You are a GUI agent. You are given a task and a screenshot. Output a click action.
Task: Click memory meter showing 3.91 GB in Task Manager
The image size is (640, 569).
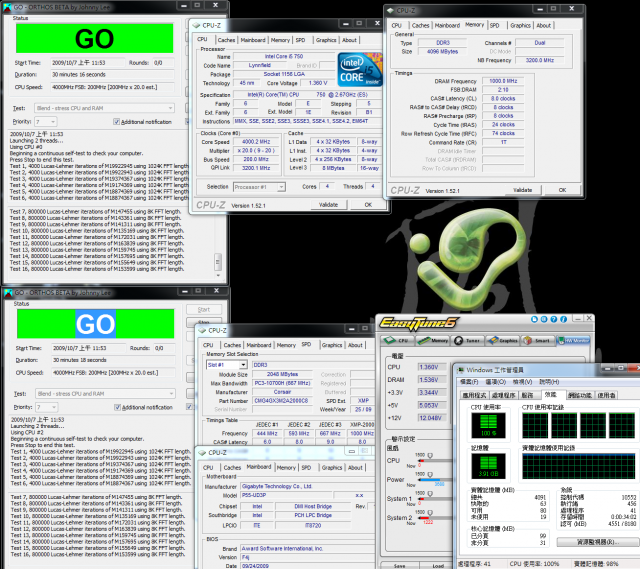[488, 466]
